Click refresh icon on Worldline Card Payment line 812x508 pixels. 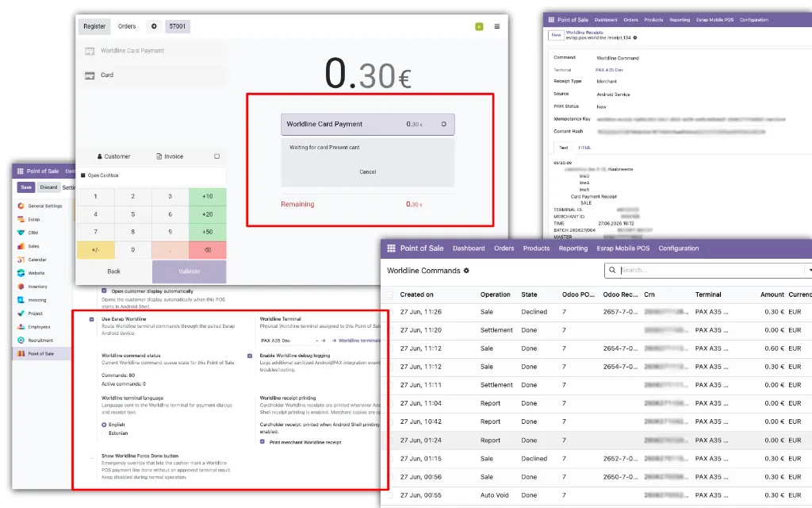(x=444, y=125)
